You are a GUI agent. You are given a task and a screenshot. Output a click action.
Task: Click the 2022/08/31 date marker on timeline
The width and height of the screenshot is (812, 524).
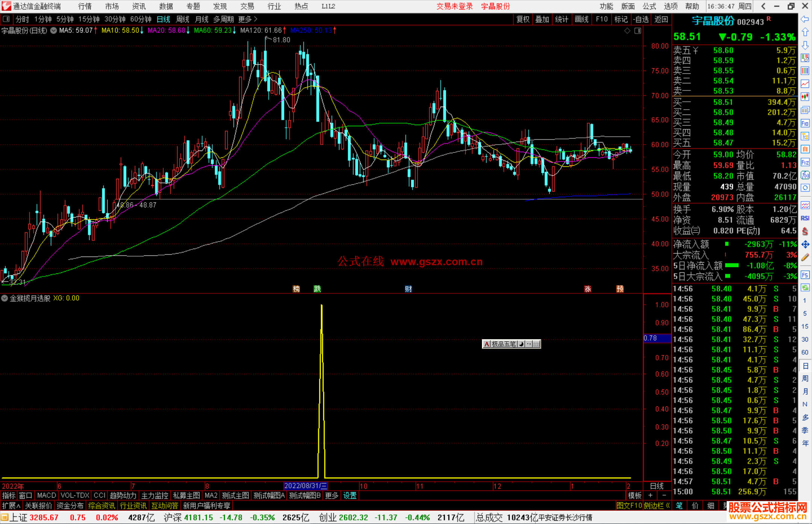point(305,486)
